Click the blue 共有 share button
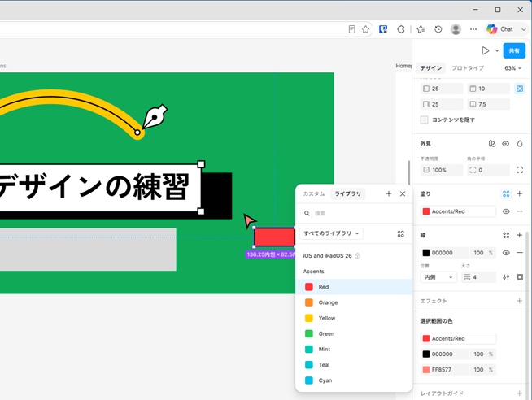 click(x=514, y=51)
